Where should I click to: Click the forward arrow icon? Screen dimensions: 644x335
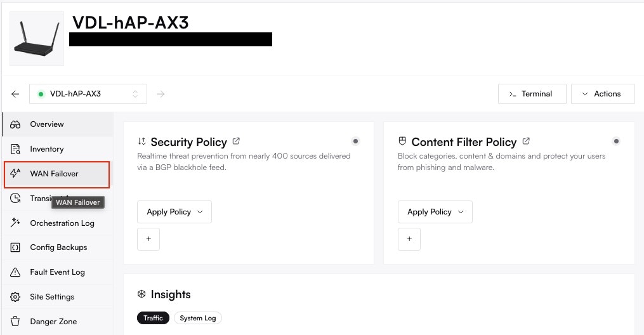click(161, 94)
